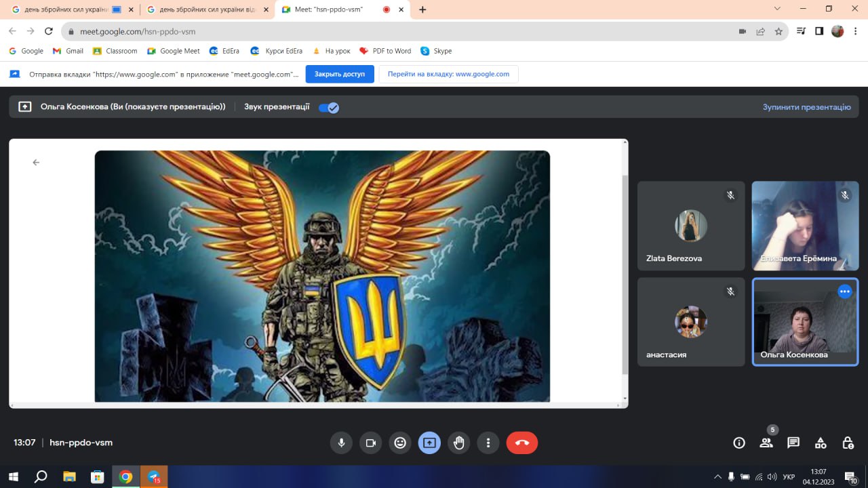Open the activities shapes icon
The height and width of the screenshot is (488, 868).
(821, 443)
